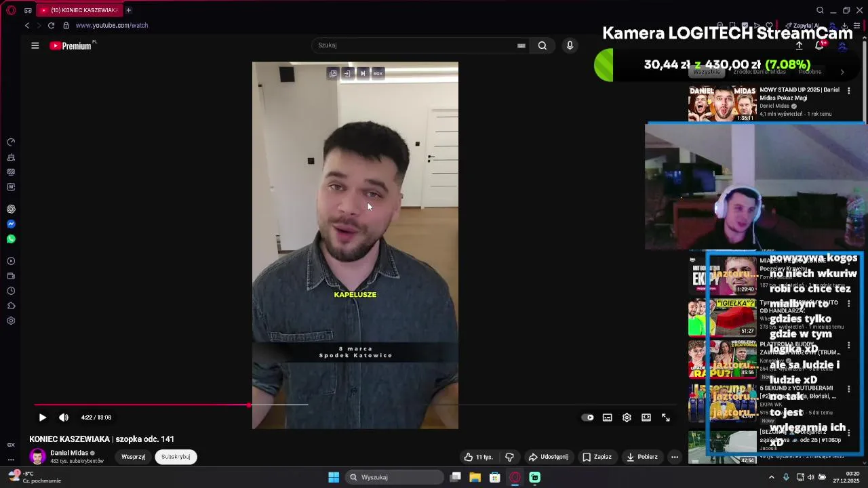This screenshot has width=868, height=488.
Task: Reload the YouTube page
Action: tap(51, 25)
